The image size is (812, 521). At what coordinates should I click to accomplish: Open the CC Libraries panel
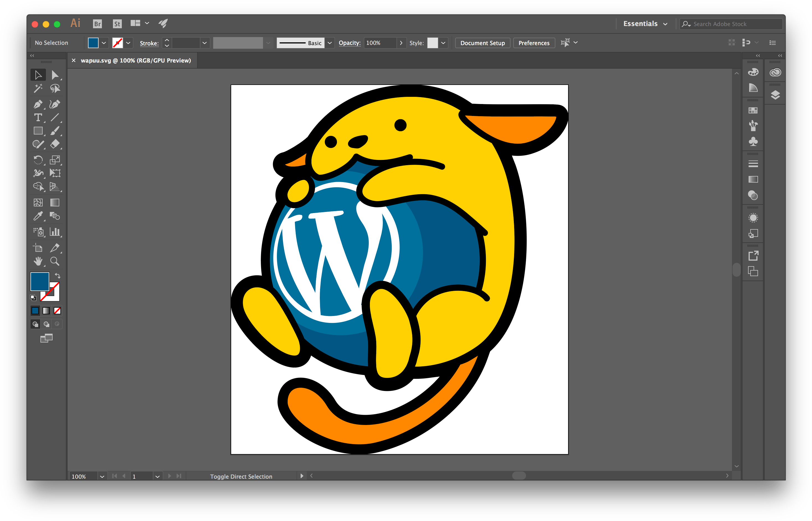775,72
